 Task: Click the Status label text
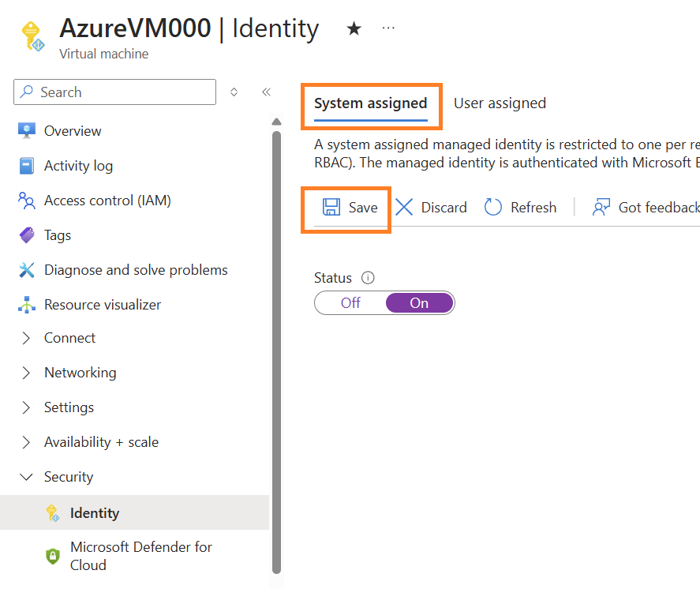pyautogui.click(x=333, y=278)
